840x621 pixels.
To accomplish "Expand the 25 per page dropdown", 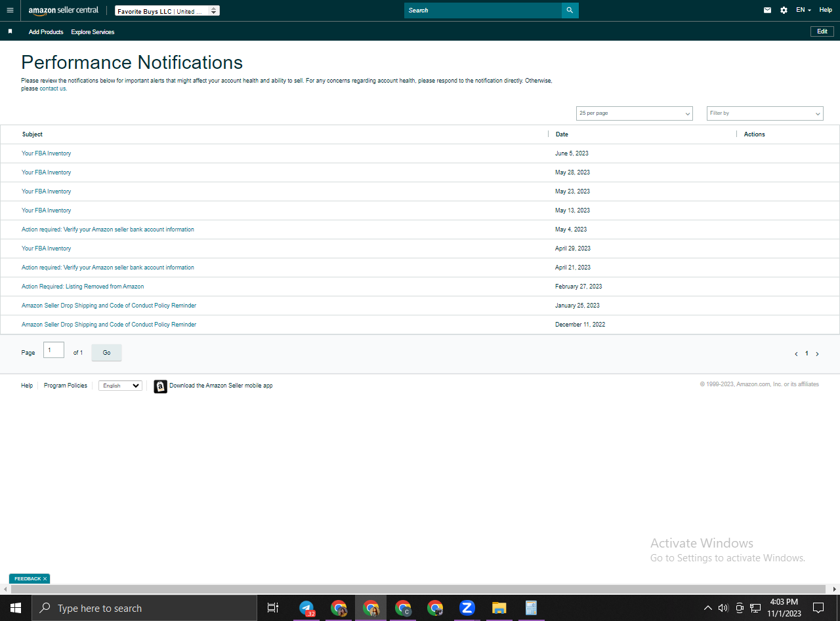I will [x=635, y=113].
